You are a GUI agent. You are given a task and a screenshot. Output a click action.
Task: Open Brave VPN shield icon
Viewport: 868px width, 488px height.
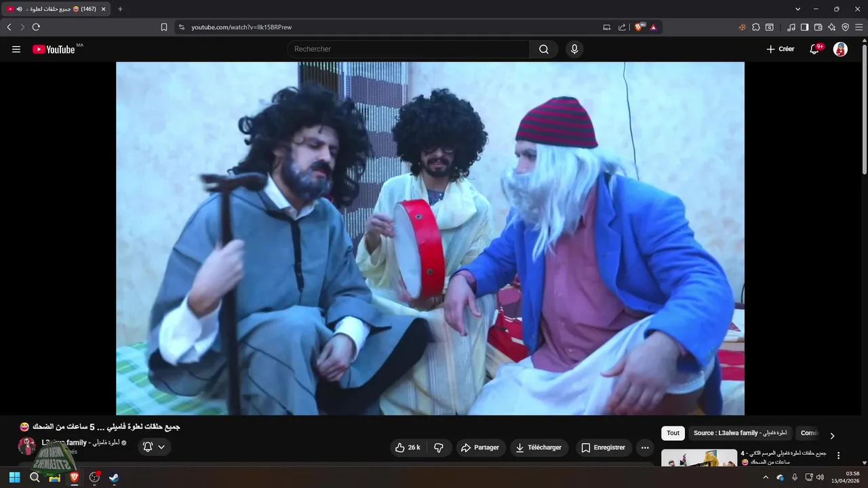coord(846,27)
